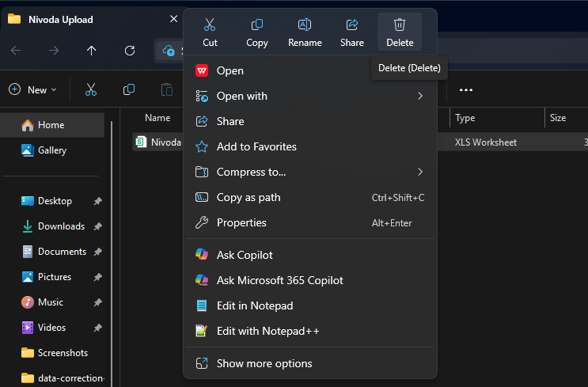Open Downloads in the sidebar

[52, 226]
